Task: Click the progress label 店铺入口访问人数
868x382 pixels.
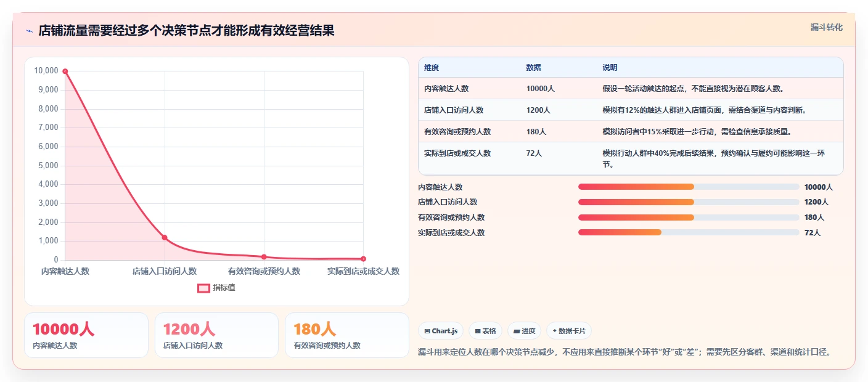Action: (x=448, y=202)
